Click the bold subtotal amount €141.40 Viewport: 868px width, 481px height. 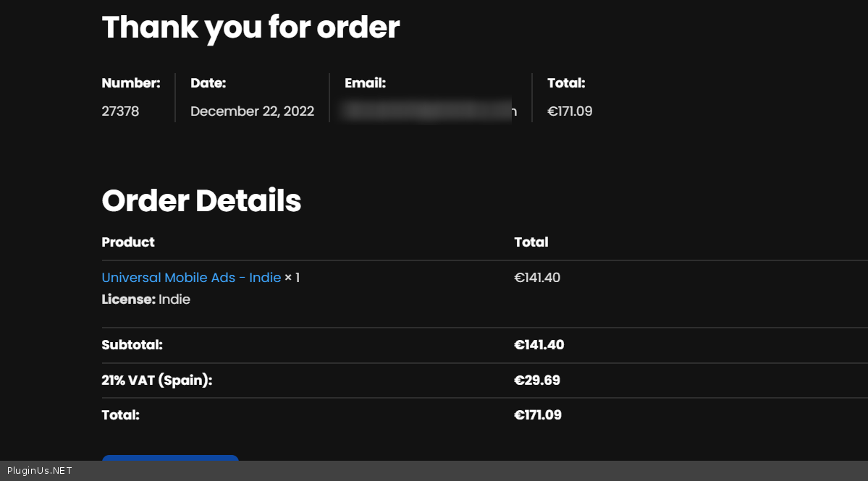coord(539,345)
